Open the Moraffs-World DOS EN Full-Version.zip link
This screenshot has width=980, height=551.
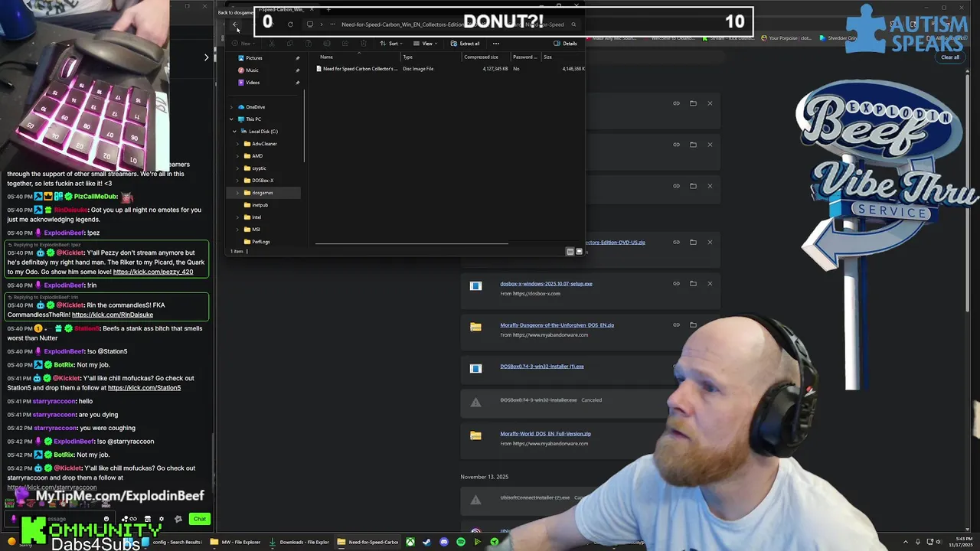545,434
